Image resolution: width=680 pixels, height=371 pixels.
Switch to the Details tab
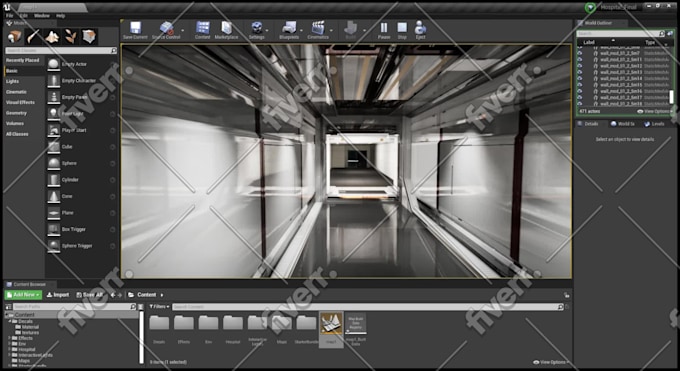tap(588, 124)
